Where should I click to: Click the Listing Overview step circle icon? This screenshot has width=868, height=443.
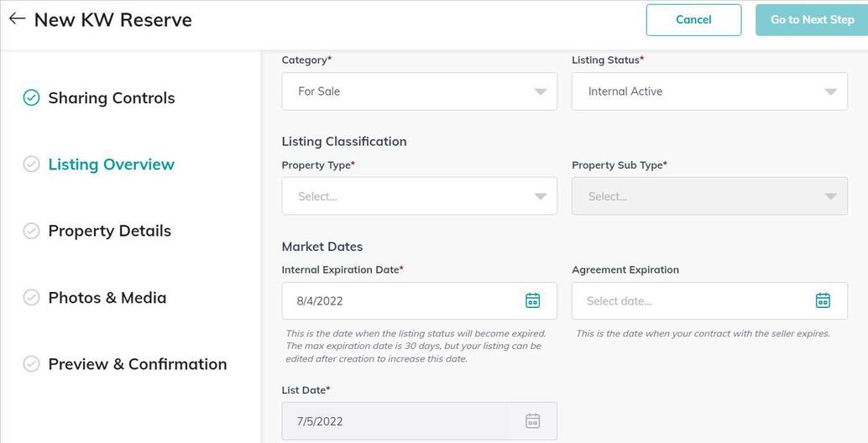click(x=31, y=164)
